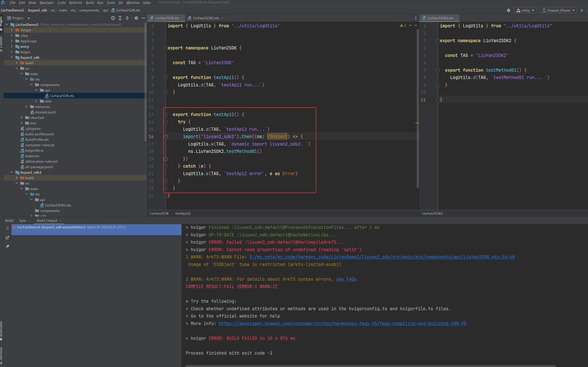Open the File menu
This screenshot has width=588, height=367.
tap(13, 3)
